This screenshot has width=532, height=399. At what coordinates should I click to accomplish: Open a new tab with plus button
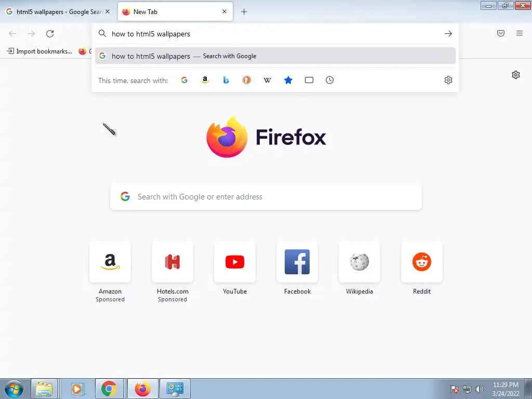point(244,12)
